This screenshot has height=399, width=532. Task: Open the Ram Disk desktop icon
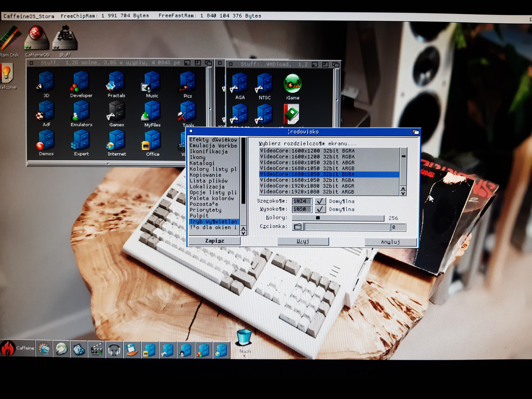pos(9,38)
